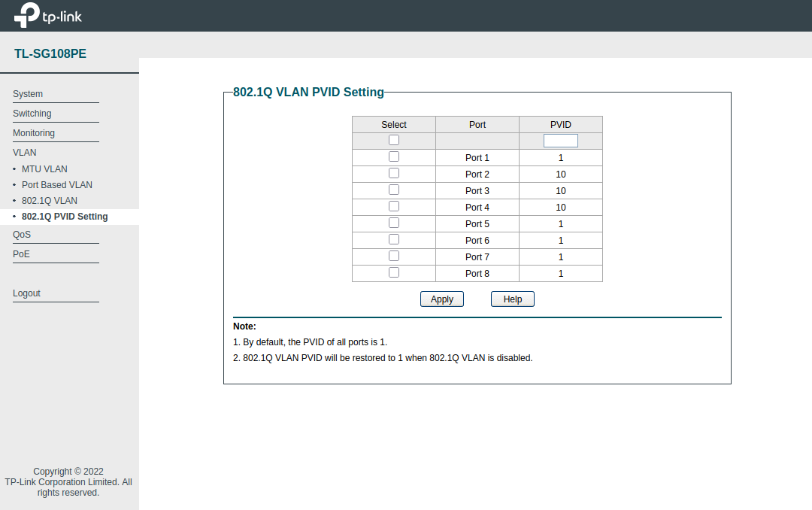Expand the System section in the sidebar
Viewport: 812px width, 510px height.
pyautogui.click(x=27, y=94)
